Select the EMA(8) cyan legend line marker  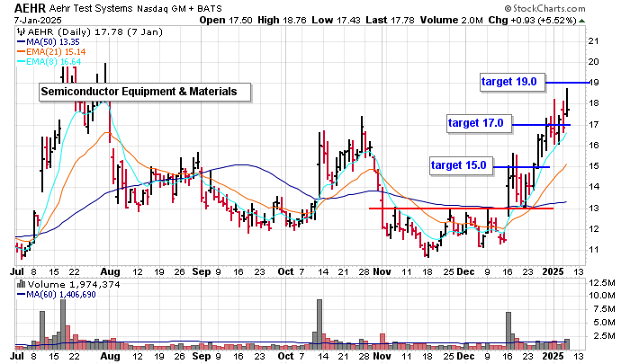(21, 62)
